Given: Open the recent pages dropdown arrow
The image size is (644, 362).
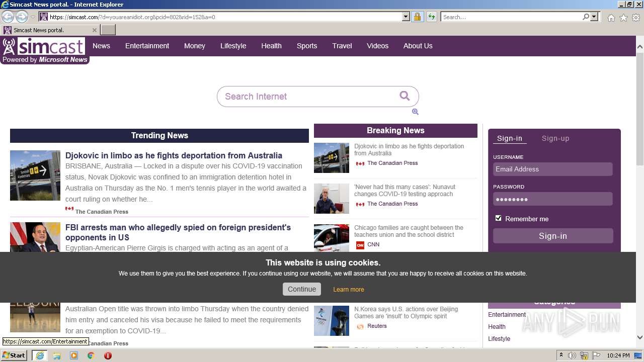Looking at the screenshot, I should [33, 17].
